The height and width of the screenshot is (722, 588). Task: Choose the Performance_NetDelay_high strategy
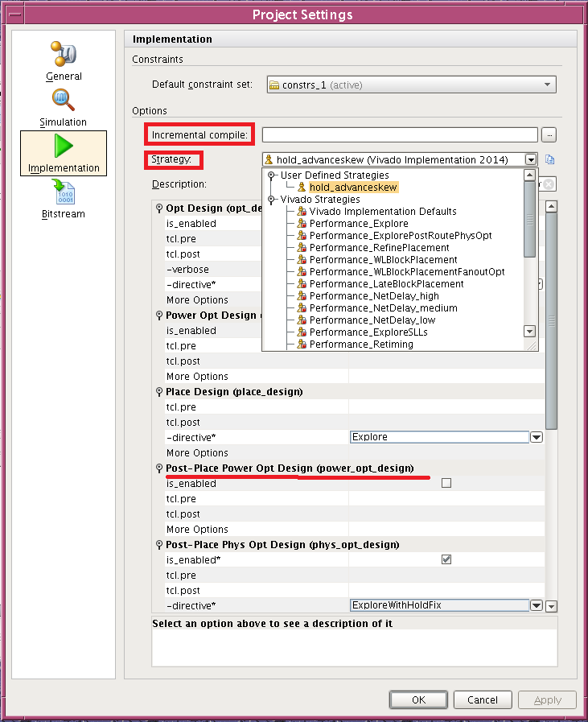[374, 296]
